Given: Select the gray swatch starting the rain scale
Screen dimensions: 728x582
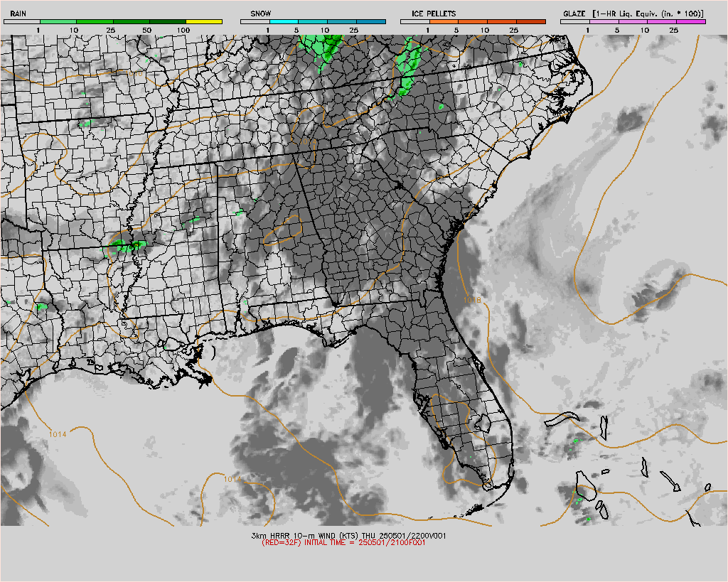Looking at the screenshot, I should click(22, 21).
